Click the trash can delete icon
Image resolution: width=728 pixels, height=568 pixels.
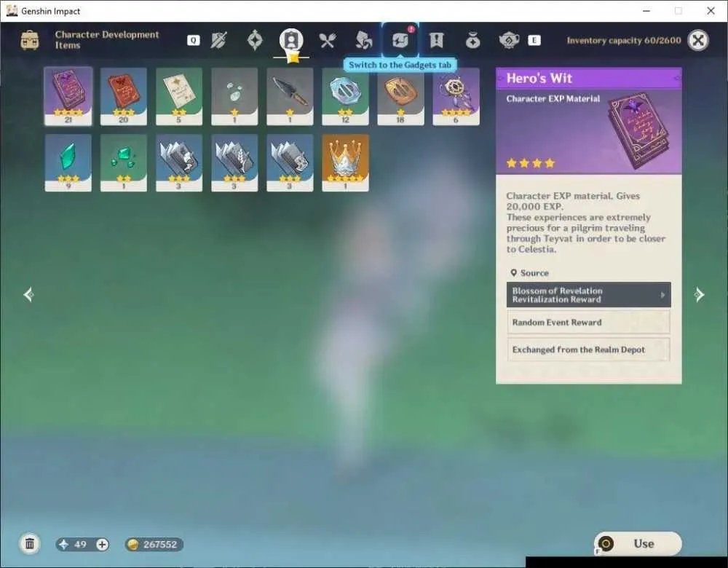tap(30, 543)
